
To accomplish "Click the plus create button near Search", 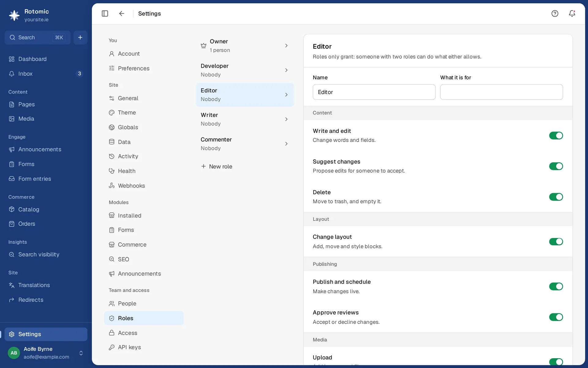I will coord(80,37).
